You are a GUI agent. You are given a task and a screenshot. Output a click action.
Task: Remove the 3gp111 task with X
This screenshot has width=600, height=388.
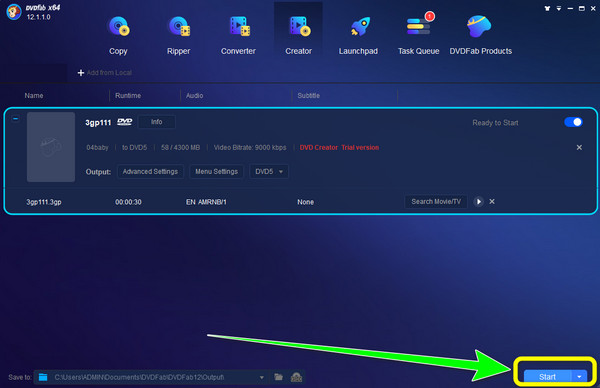tap(579, 147)
